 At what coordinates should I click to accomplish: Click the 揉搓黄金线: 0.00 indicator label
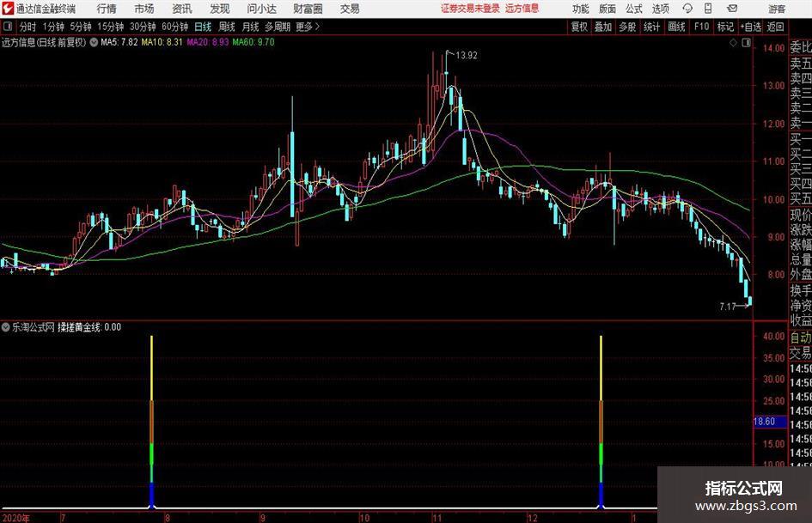click(x=89, y=327)
